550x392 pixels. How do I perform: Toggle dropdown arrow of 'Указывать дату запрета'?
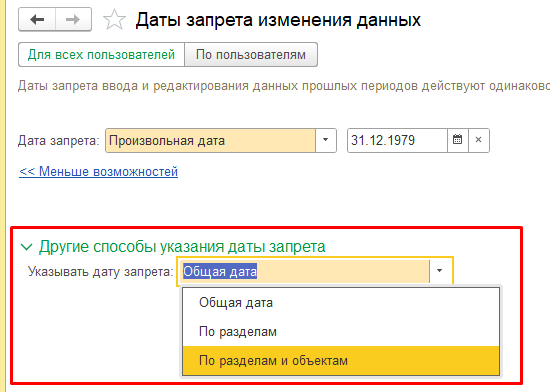440,271
